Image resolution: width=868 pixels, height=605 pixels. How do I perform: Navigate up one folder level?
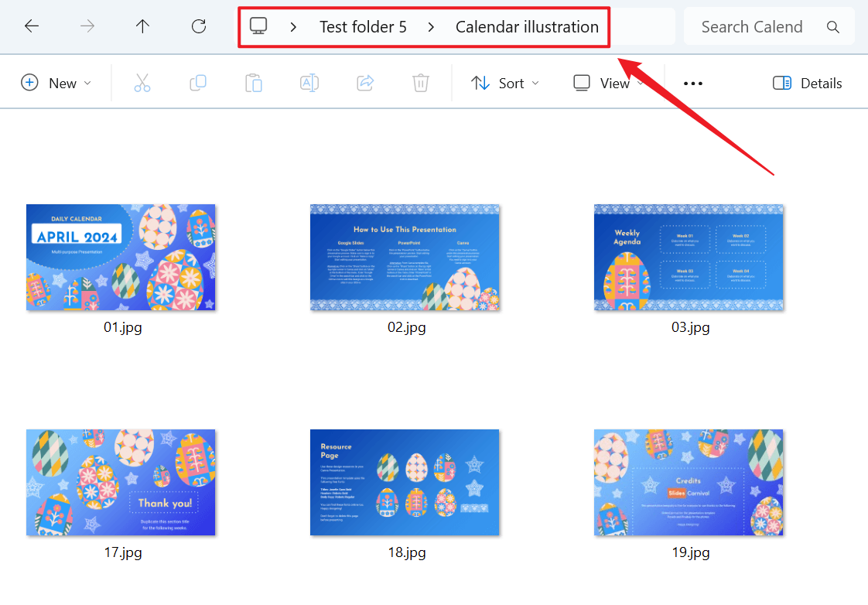pyautogui.click(x=142, y=26)
